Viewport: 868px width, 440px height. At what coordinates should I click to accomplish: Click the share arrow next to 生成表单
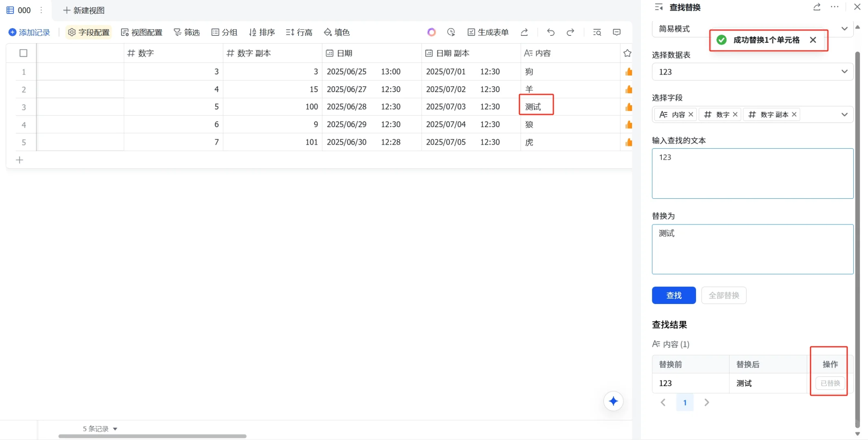[x=524, y=32]
